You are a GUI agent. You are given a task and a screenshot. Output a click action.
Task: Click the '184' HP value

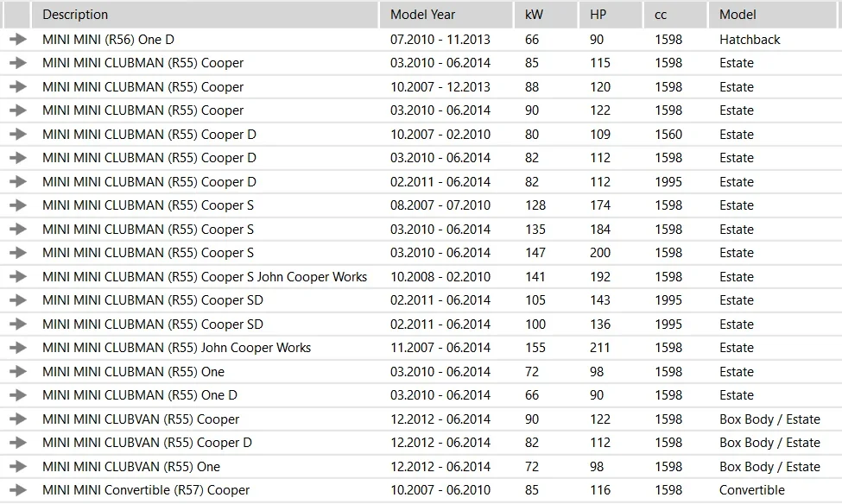[x=600, y=230]
